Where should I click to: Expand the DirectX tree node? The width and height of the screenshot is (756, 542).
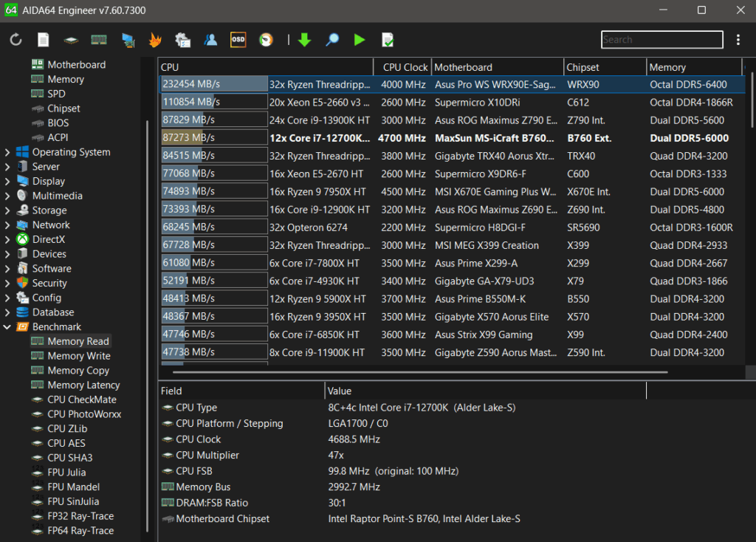click(7, 239)
